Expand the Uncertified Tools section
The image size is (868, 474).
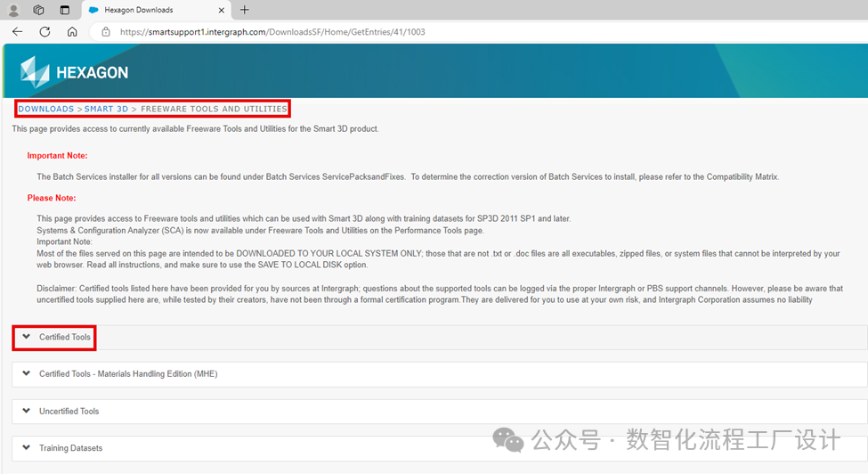440,412
